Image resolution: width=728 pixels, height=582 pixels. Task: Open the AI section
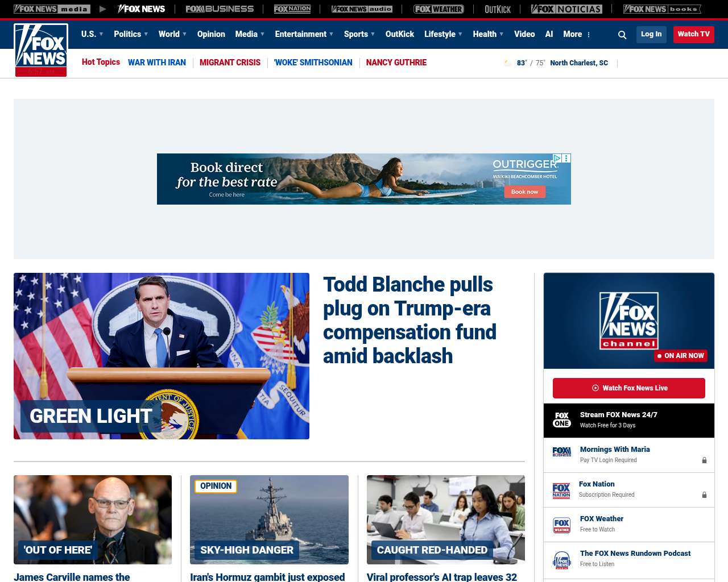(549, 34)
